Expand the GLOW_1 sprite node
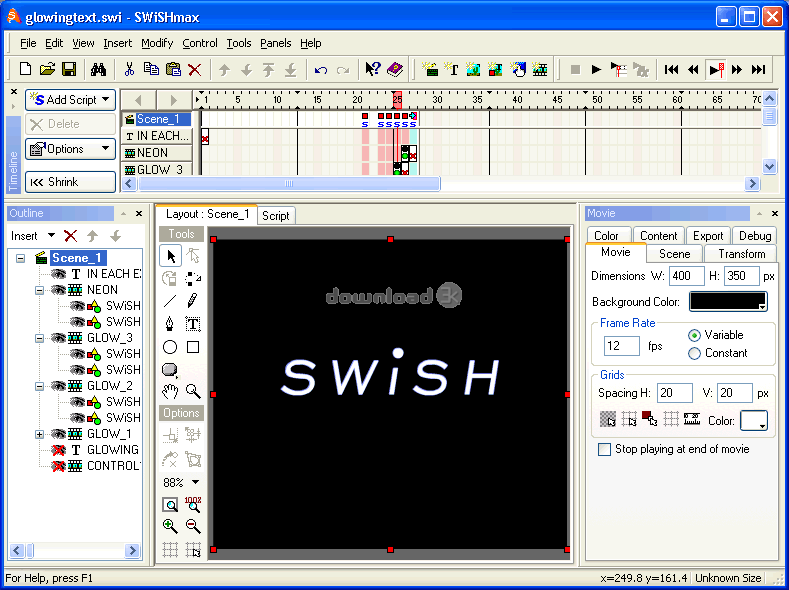The height and width of the screenshot is (590, 789). click(40, 434)
